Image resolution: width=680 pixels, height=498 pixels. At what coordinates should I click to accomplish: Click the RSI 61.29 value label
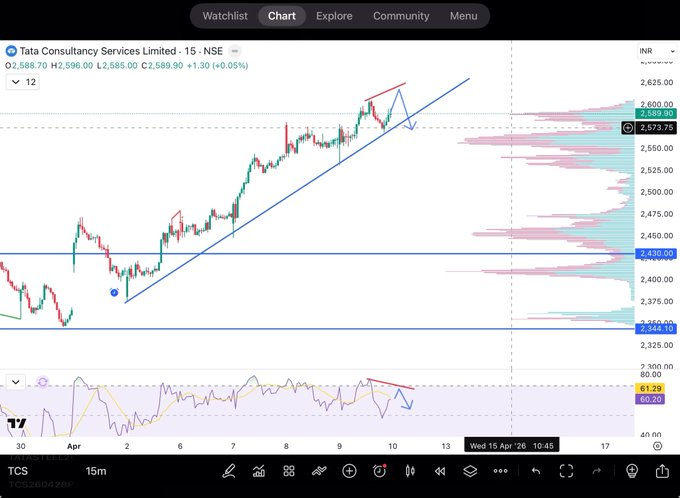[x=650, y=388]
